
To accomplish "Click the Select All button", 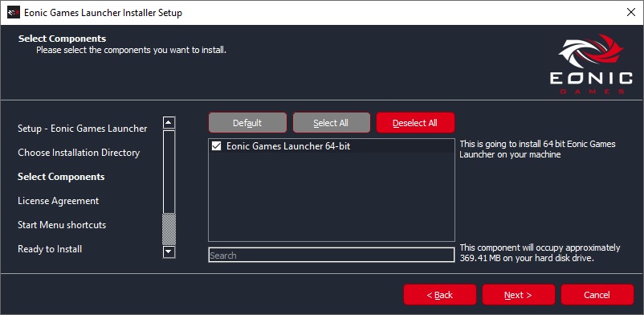I will (x=331, y=123).
